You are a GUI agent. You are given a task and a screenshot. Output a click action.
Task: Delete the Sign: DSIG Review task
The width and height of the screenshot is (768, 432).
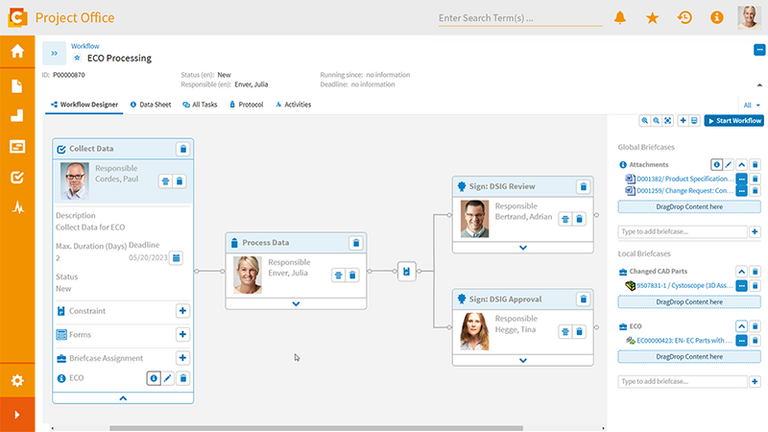(583, 187)
